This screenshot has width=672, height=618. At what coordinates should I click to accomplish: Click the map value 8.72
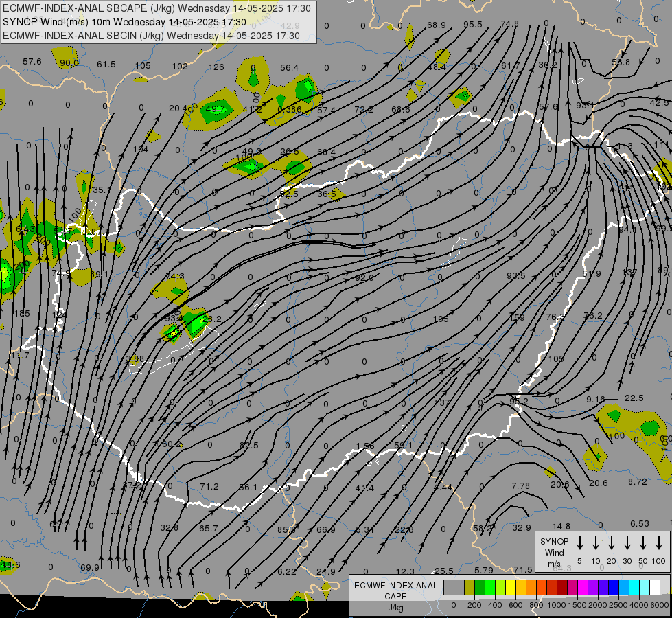(637, 481)
